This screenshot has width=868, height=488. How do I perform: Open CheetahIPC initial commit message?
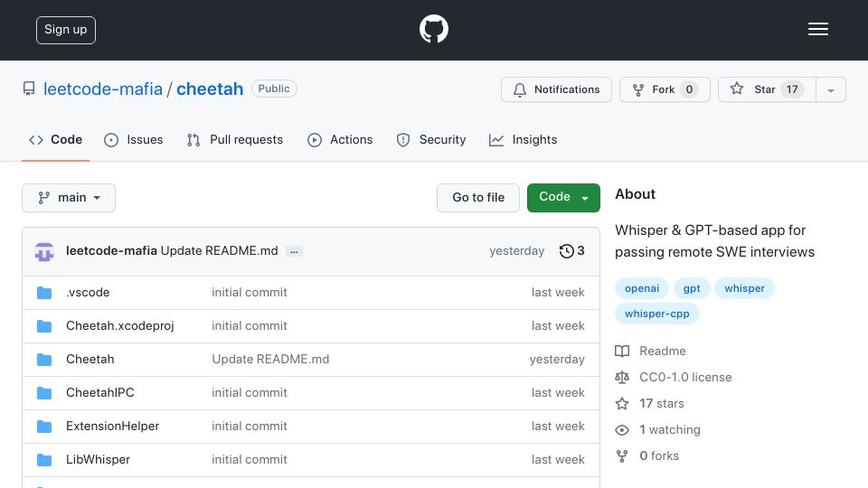pyautogui.click(x=250, y=392)
